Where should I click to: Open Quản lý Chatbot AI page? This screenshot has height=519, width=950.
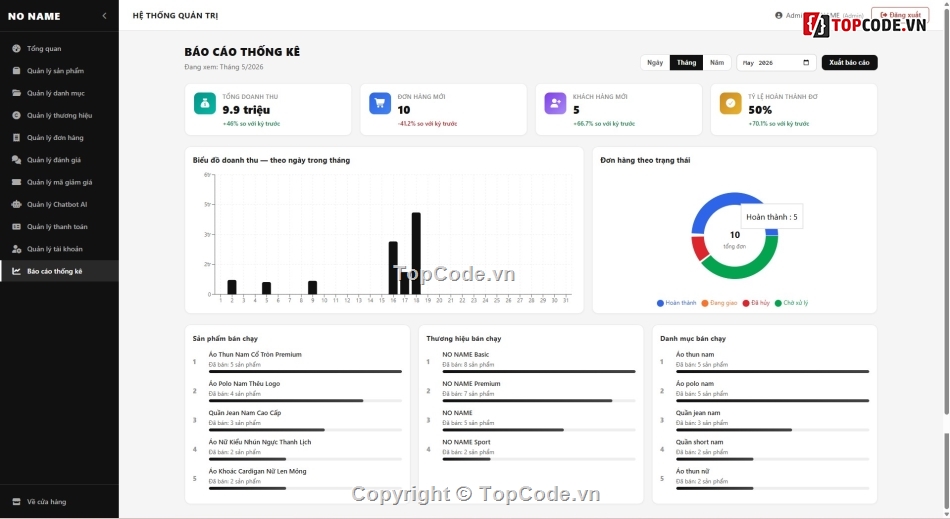59,204
